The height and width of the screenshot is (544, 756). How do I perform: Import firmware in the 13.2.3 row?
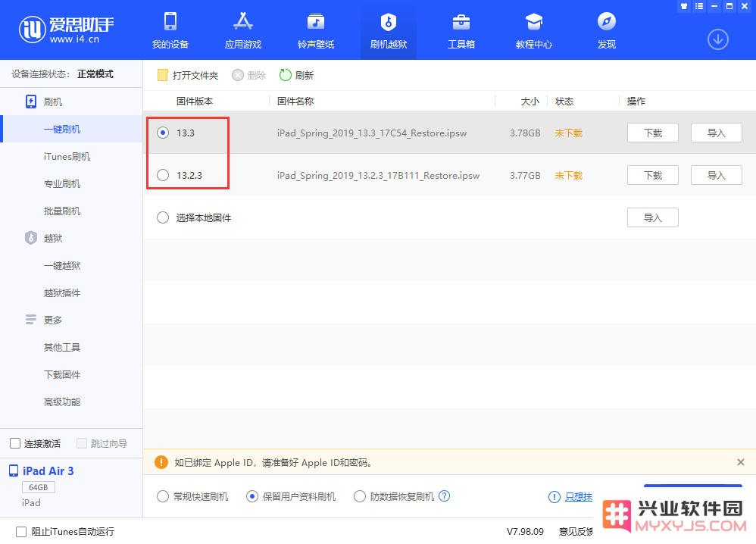(x=717, y=175)
